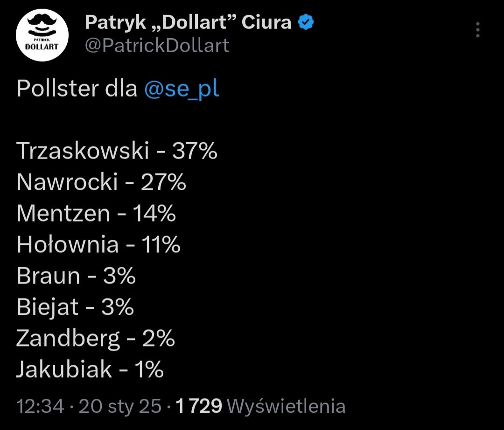This screenshot has height=430, width=504.
Task: Click the Hołownia - 11% line
Action: click(x=98, y=245)
